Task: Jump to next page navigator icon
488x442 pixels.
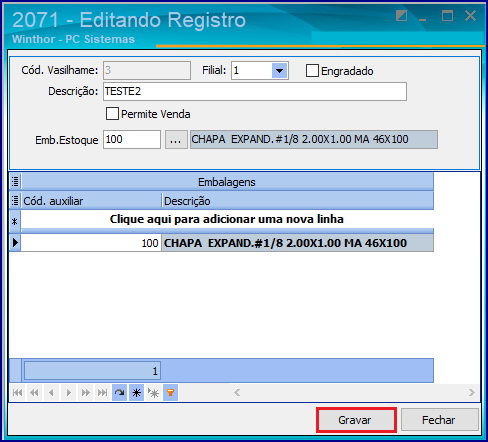Action: coord(85,393)
